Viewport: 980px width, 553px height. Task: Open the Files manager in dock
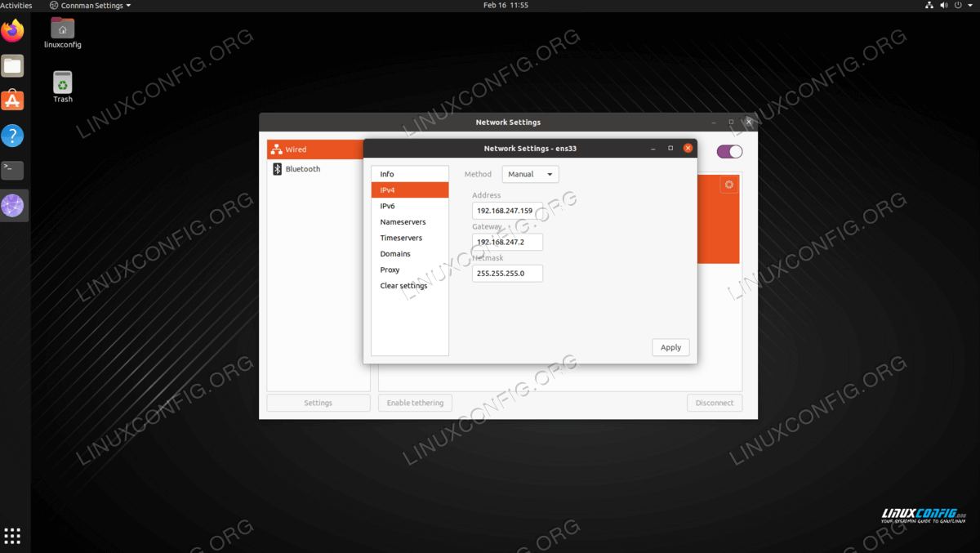click(x=12, y=65)
